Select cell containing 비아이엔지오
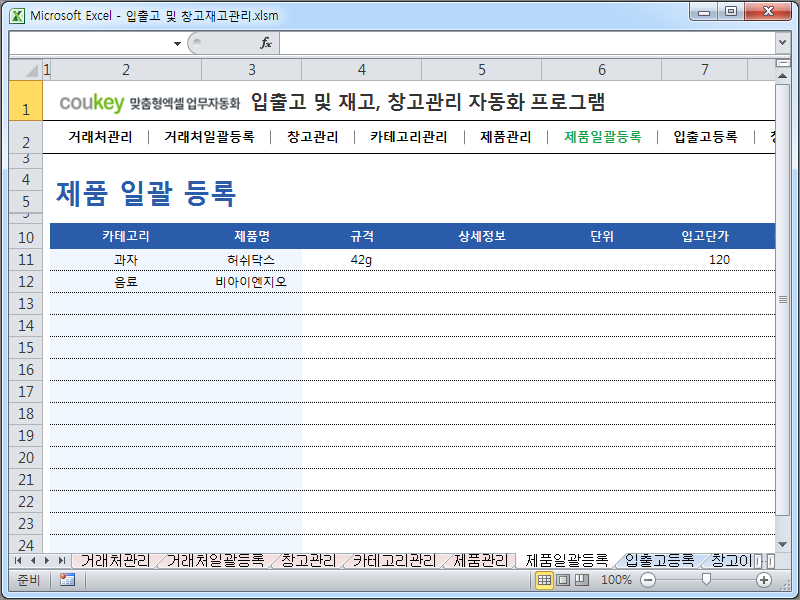Viewport: 800px width, 600px height. [252, 282]
